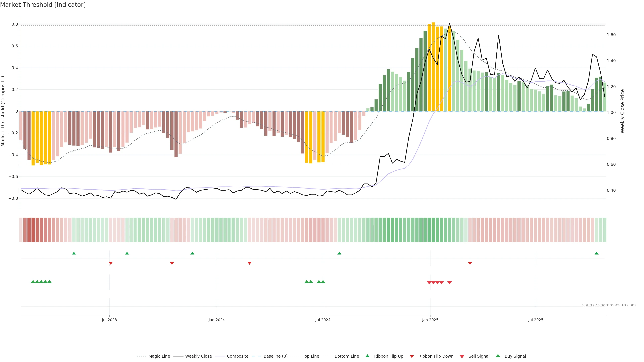Image resolution: width=644 pixels, height=362 pixels.
Task: Click the Jan 2025 x-axis label
Action: (430, 320)
